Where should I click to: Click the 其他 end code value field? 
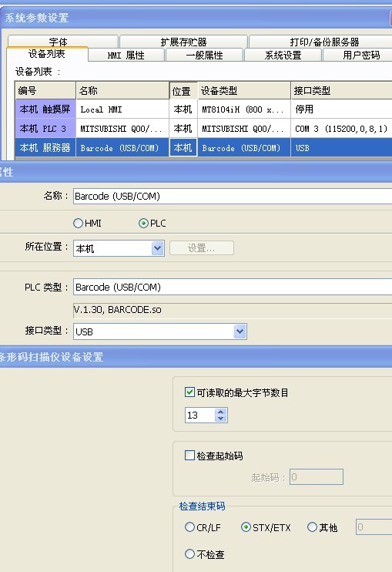[374, 527]
